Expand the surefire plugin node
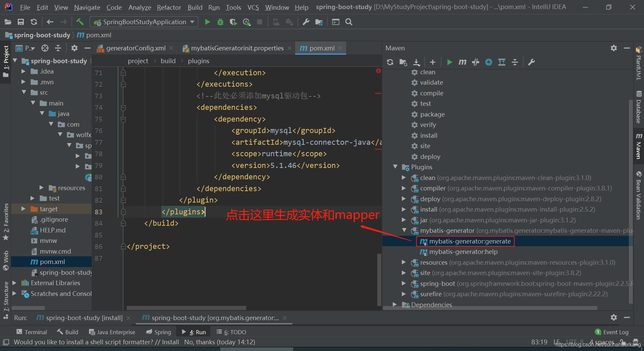 point(404,294)
